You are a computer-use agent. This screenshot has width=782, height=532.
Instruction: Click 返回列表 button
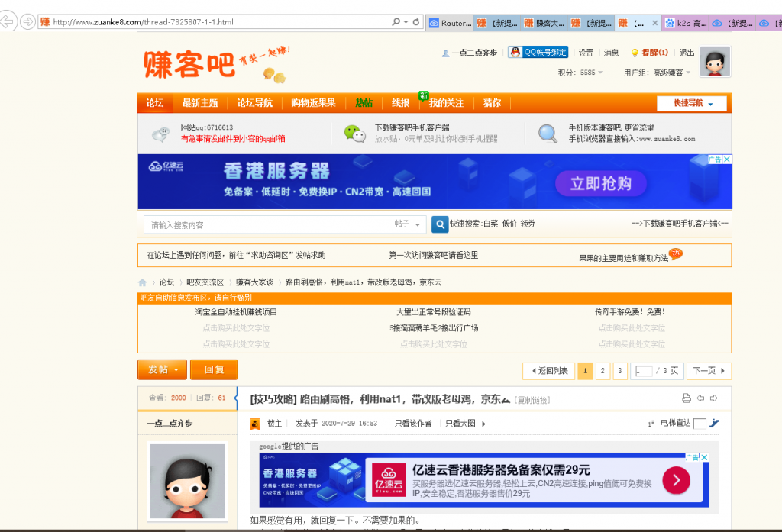(x=548, y=371)
